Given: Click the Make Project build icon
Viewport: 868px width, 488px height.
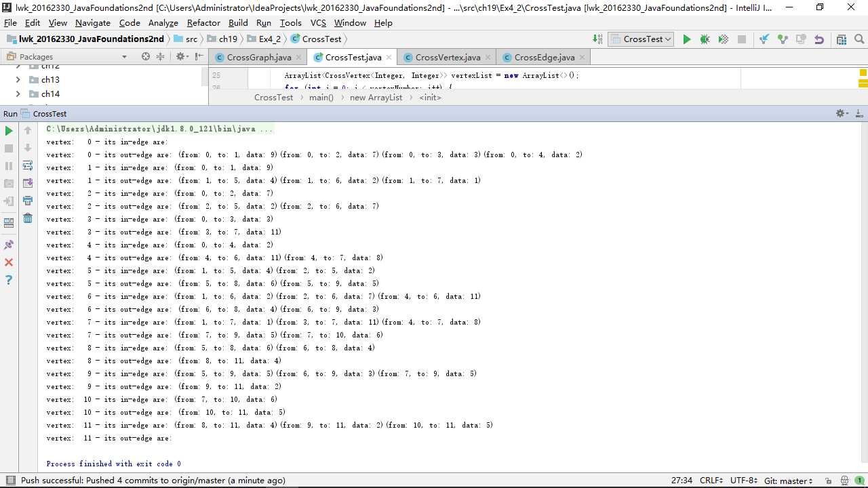Looking at the screenshot, I should (x=597, y=39).
